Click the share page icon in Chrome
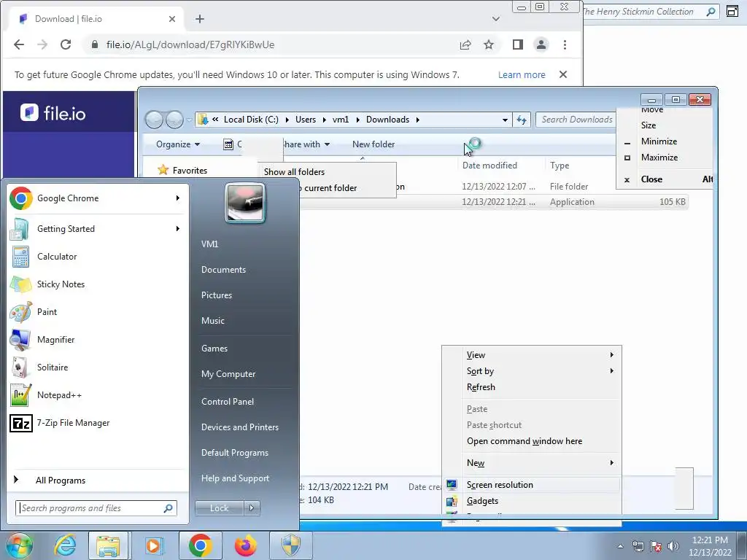 [x=465, y=44]
